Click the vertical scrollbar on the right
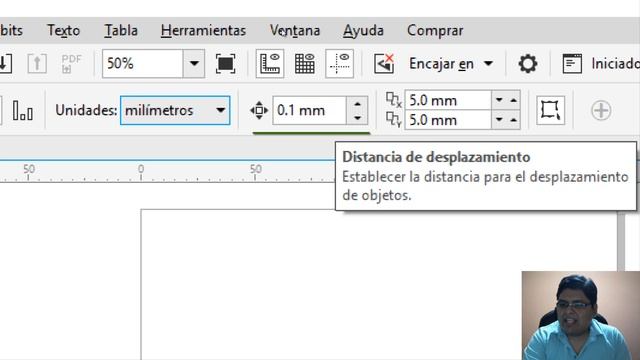Viewport: 640px width, 360px height. [x=621, y=241]
